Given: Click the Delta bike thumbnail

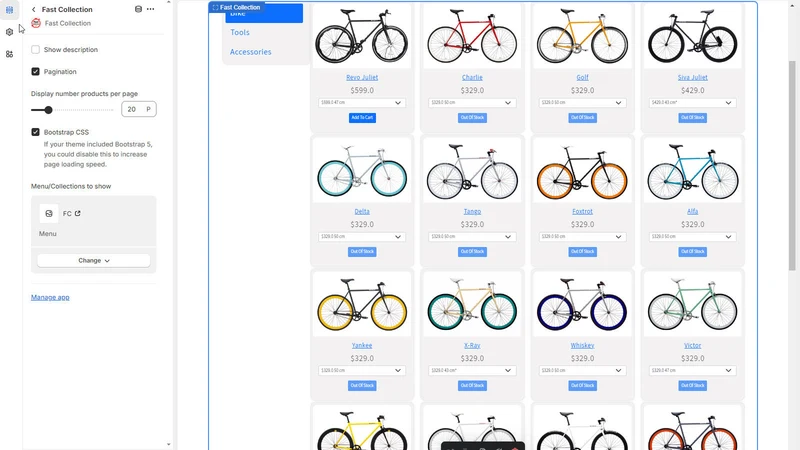Looking at the screenshot, I should [x=362, y=171].
